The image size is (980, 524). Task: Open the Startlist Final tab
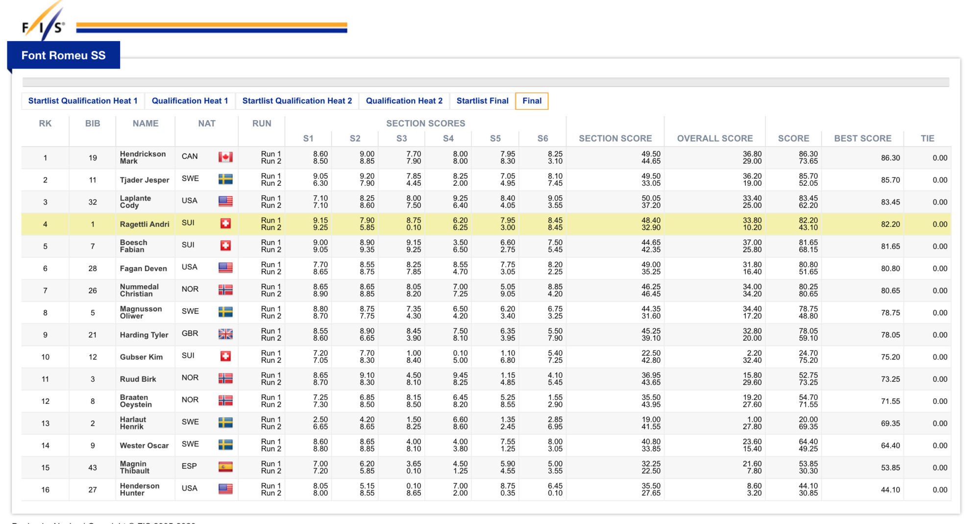[x=483, y=101]
